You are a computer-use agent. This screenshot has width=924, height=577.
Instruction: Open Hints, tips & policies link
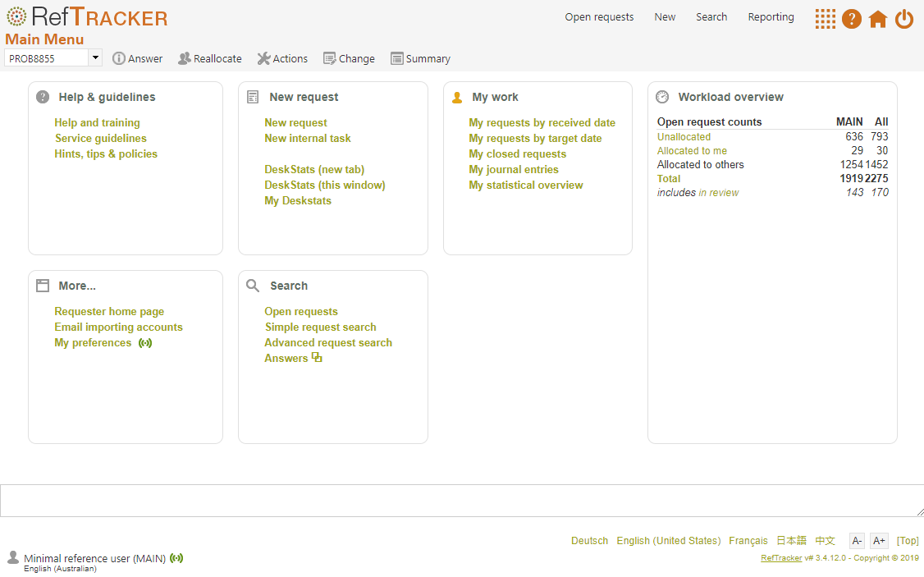click(x=106, y=153)
